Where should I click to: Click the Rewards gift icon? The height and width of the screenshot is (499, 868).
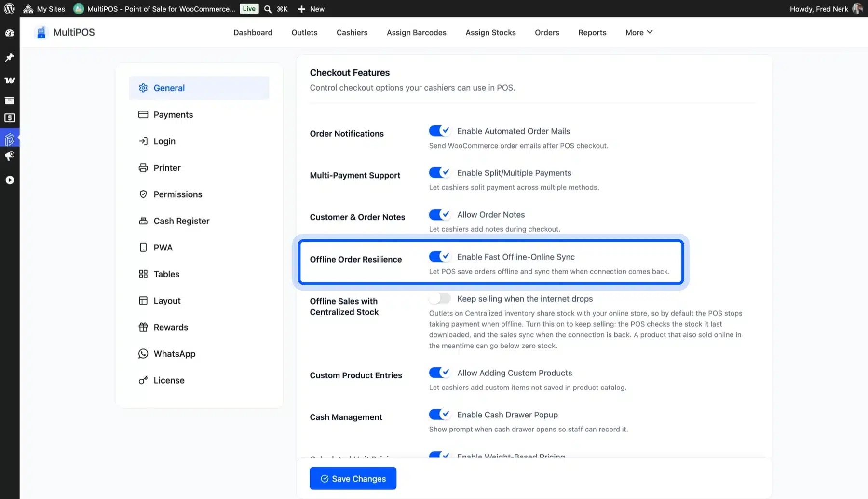click(x=143, y=327)
